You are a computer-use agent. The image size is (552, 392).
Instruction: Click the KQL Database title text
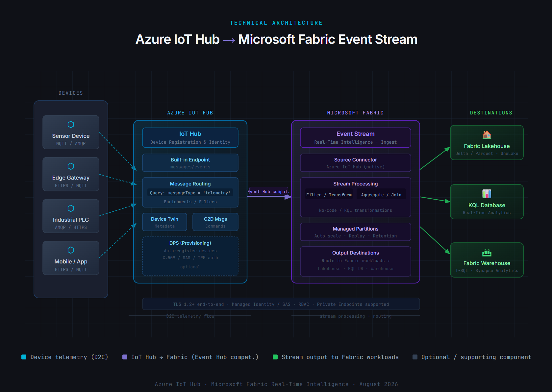tap(487, 205)
